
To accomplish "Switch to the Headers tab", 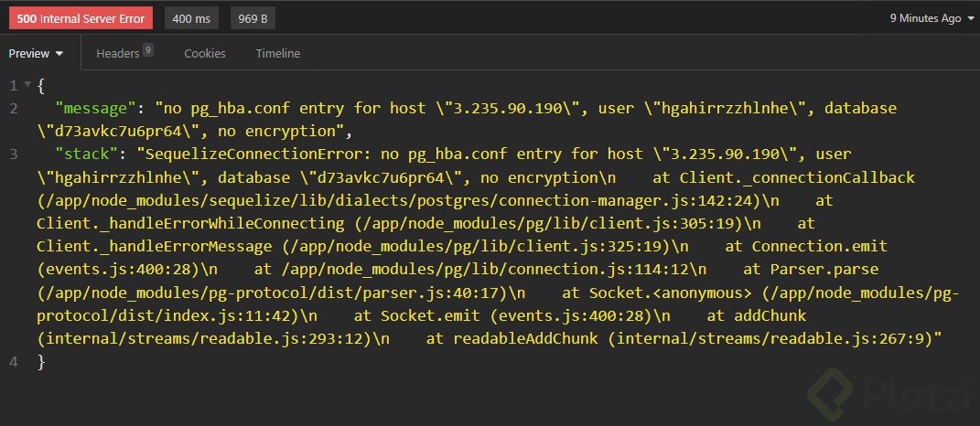I will [x=117, y=54].
